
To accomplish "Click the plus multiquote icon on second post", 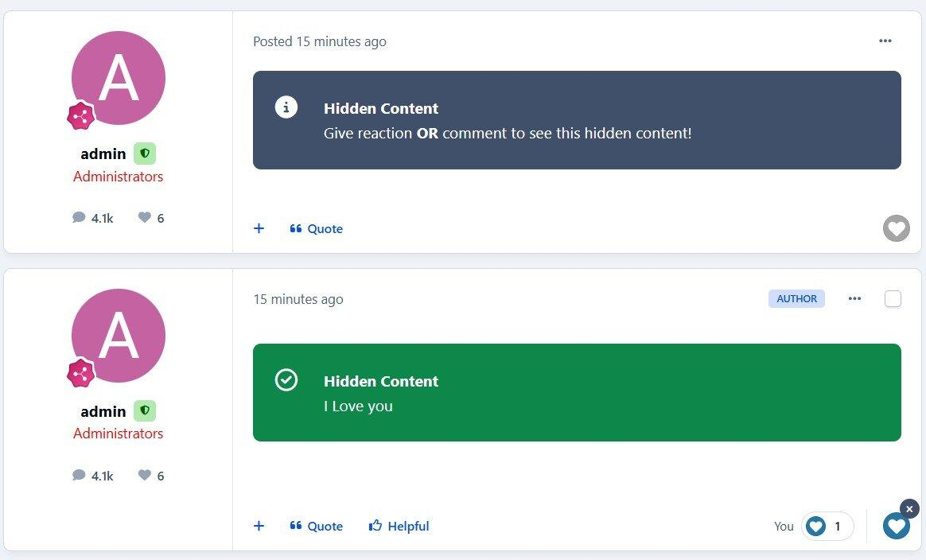I will tap(259, 526).
